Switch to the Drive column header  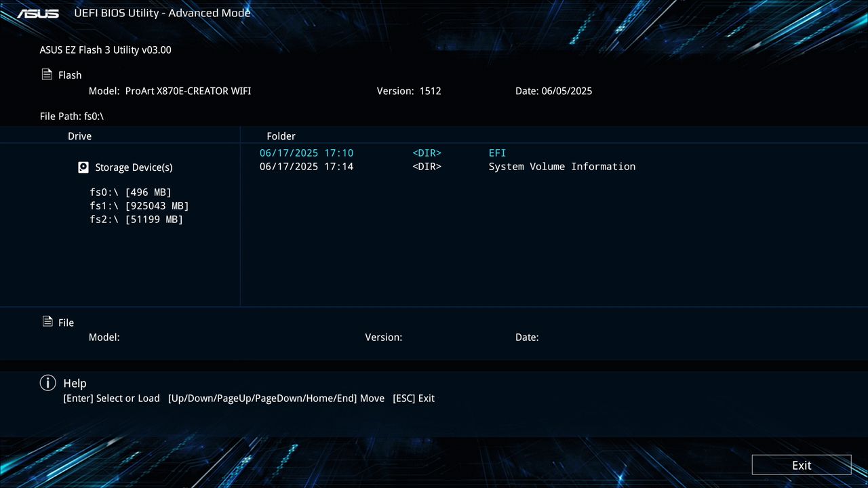pyautogui.click(x=79, y=136)
